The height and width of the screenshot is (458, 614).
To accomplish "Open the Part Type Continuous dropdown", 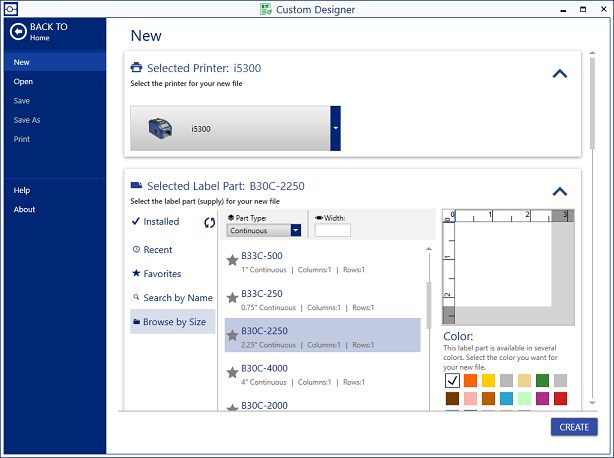I will [x=296, y=230].
